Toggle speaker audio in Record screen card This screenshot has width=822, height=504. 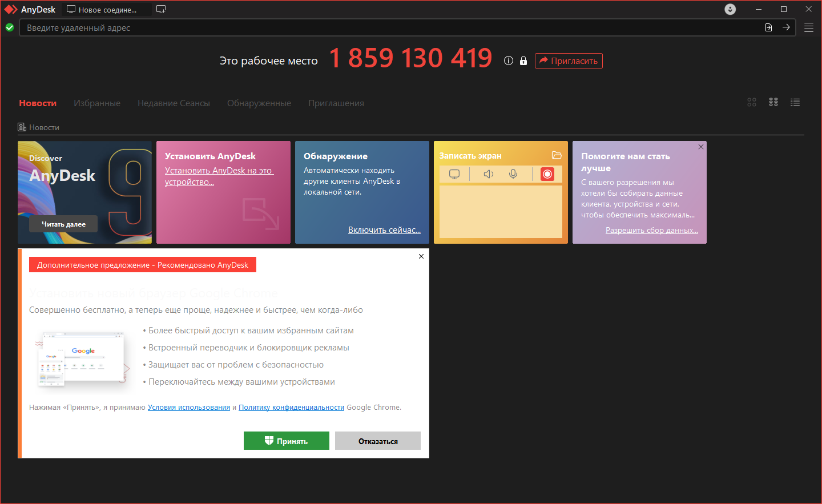[489, 174]
